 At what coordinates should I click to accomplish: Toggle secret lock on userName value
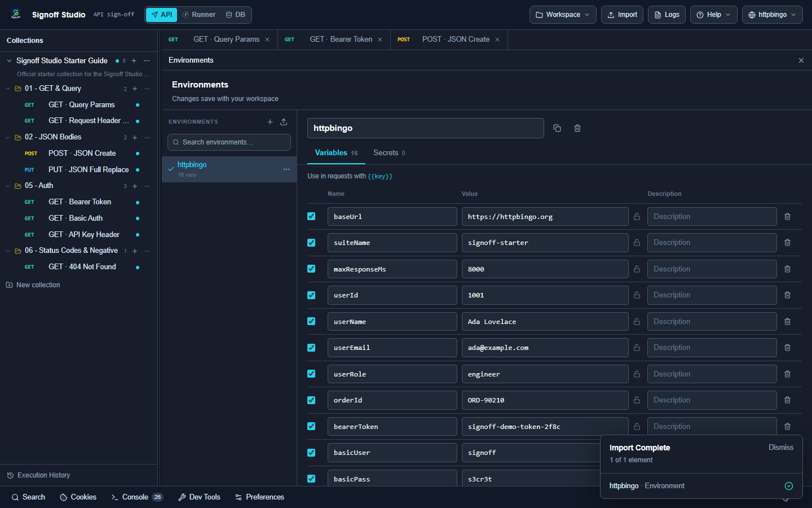[637, 322]
